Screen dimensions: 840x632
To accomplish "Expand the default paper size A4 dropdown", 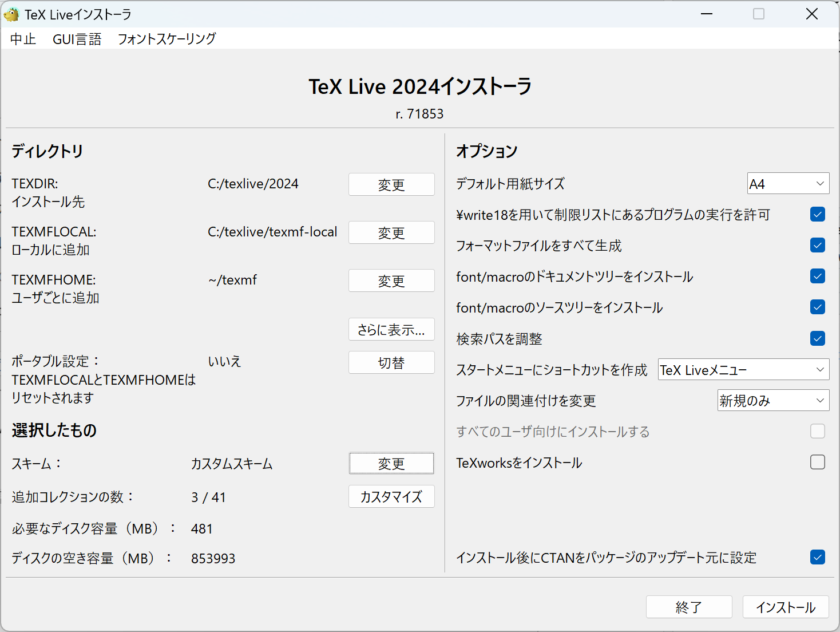I will pyautogui.click(x=788, y=184).
